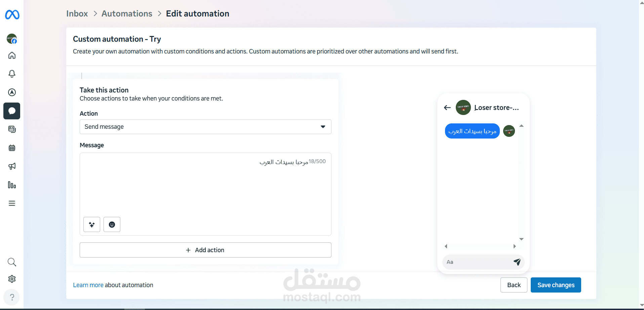Open the emoji picker in message box

coord(112,225)
